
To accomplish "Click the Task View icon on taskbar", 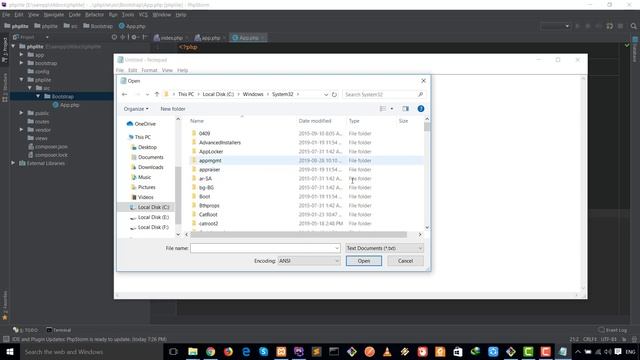I will [173, 351].
